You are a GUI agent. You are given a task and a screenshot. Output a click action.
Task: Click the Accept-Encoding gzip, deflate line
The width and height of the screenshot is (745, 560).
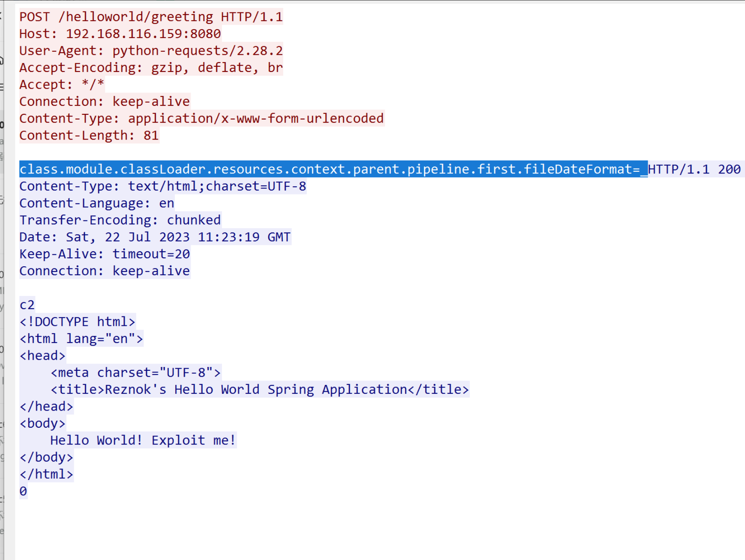(x=151, y=68)
